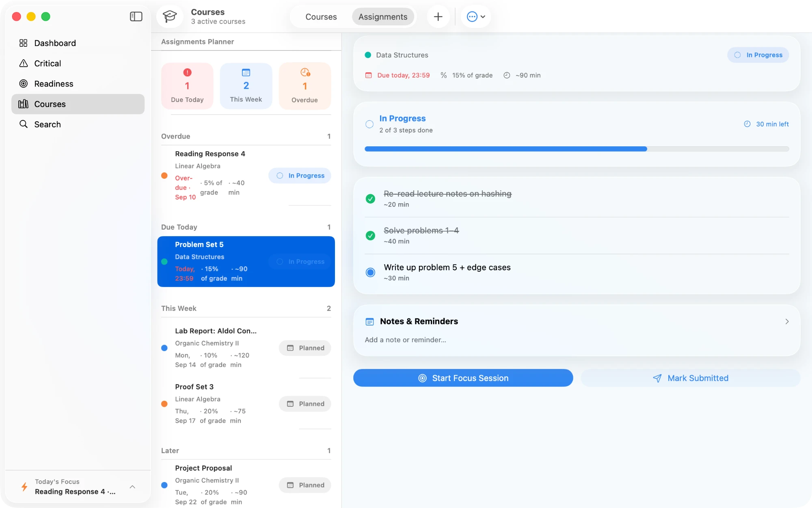Go to Critical in sidebar
This screenshot has width=812, height=508.
point(78,63)
